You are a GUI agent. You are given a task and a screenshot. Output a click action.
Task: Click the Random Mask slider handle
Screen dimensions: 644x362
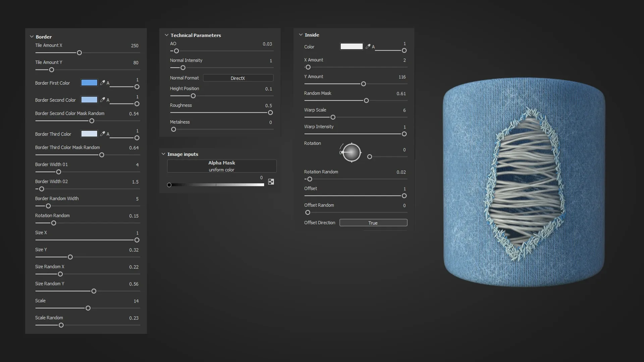[x=366, y=101]
